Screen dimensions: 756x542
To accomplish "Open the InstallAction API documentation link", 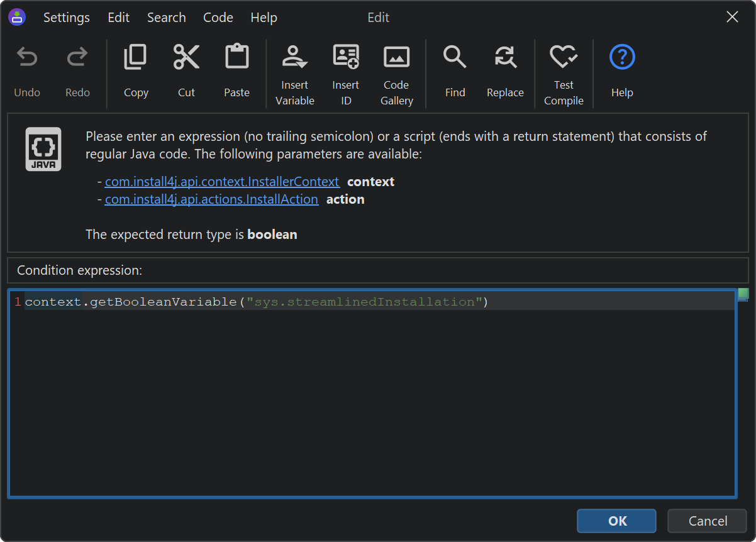I will 211,199.
